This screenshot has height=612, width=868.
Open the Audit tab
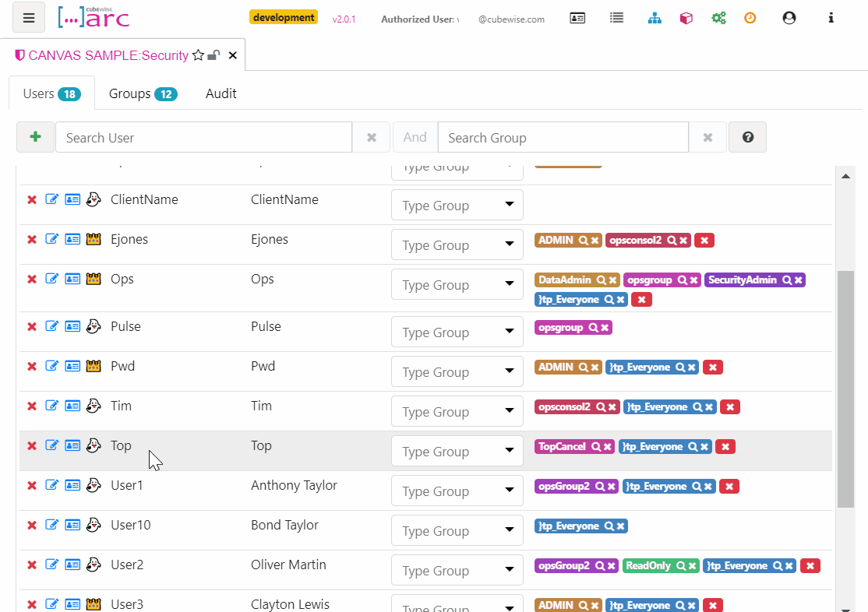pos(221,93)
